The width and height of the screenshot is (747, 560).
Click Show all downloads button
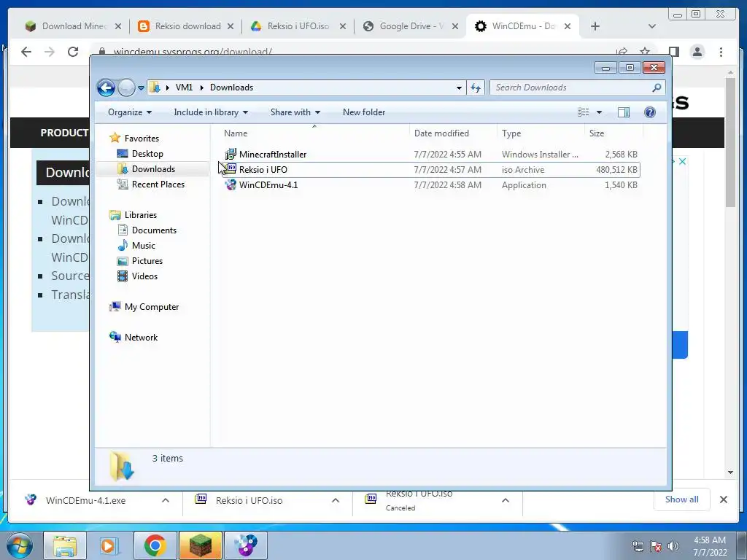click(682, 499)
